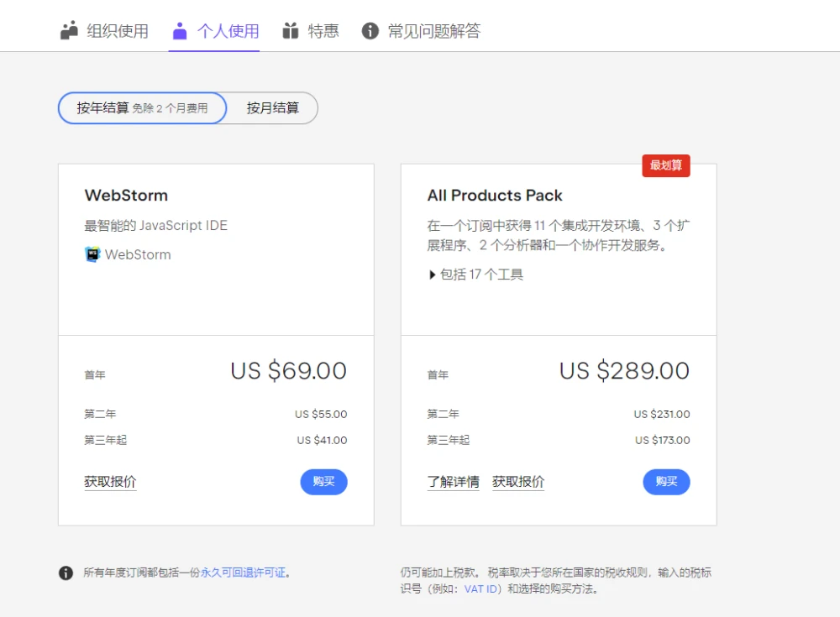Click 首年 label in All Products Pack
The width and height of the screenshot is (840, 617).
(x=438, y=375)
